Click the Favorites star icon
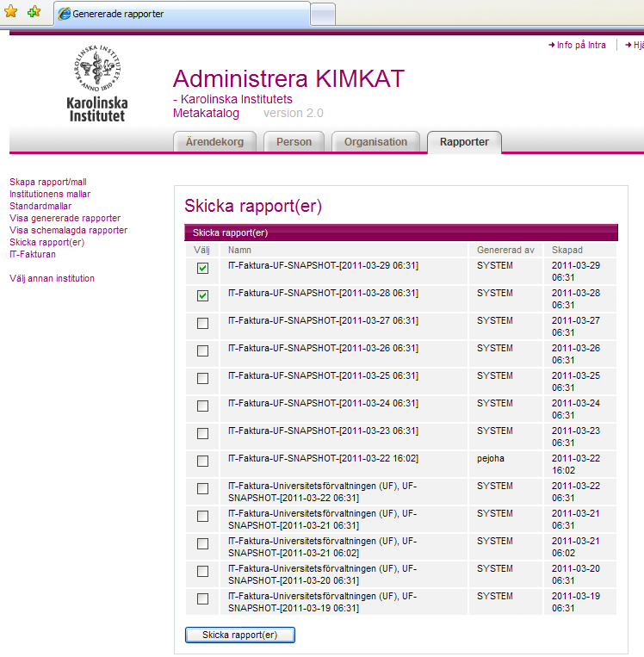This screenshot has height=657, width=644. 10,12
